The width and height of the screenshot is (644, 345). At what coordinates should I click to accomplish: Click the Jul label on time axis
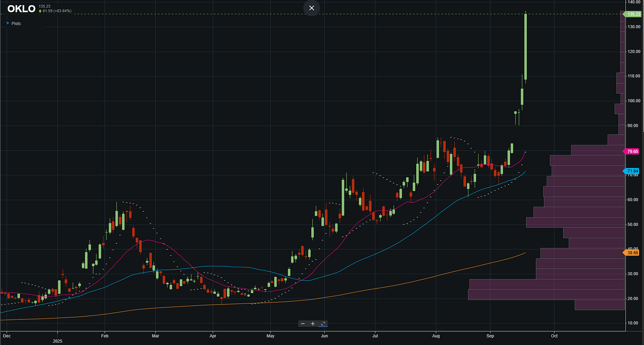(375, 336)
